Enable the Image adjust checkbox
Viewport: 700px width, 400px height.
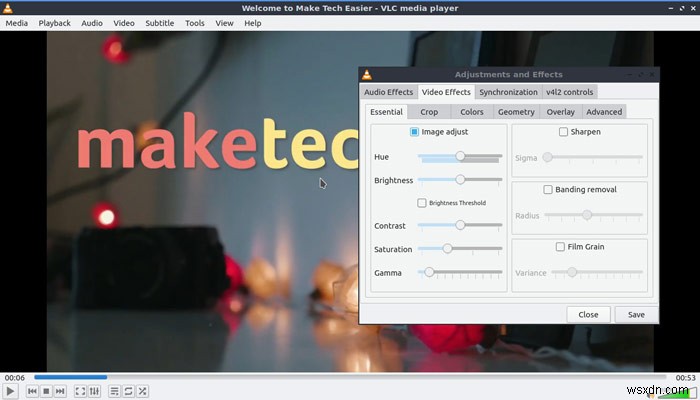414,132
